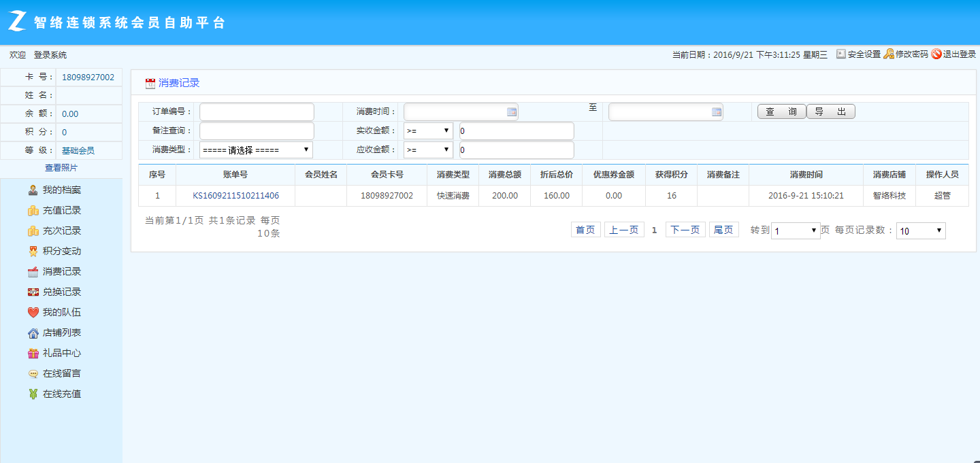Open 礼品中心 in the sidebar menu
Viewport: 980px width, 463px height.
pos(62,353)
